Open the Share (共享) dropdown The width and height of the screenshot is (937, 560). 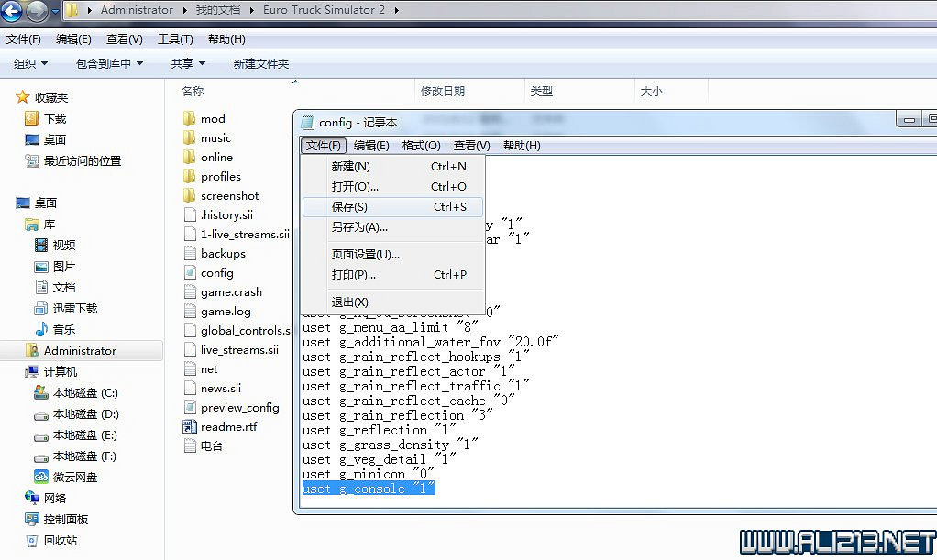188,64
